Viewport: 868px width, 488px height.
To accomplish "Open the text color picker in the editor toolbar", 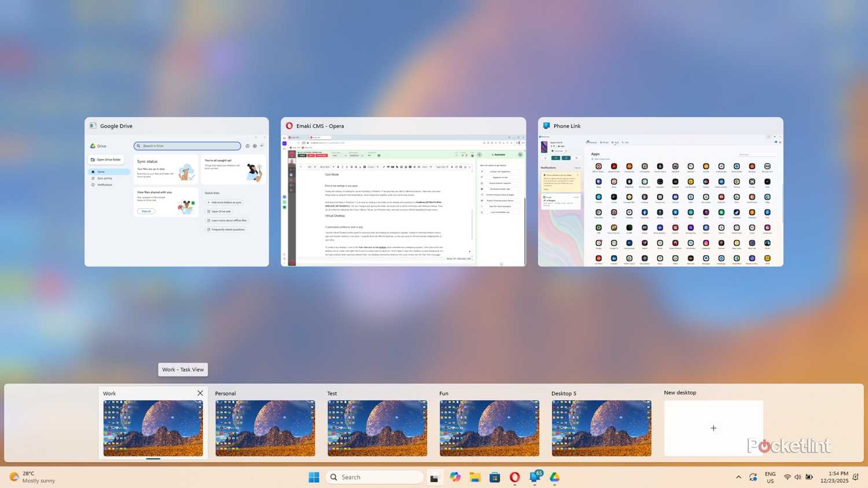I will click(x=360, y=167).
